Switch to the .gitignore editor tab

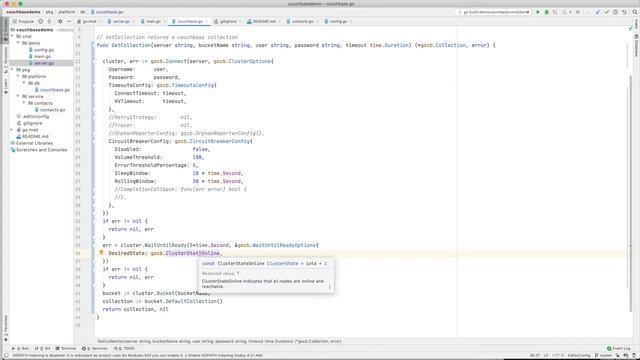point(227,21)
